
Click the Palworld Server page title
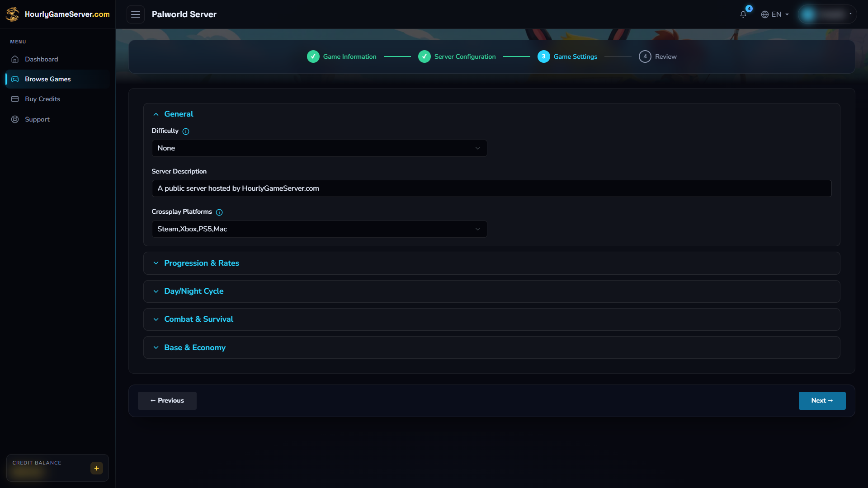tap(184, 14)
